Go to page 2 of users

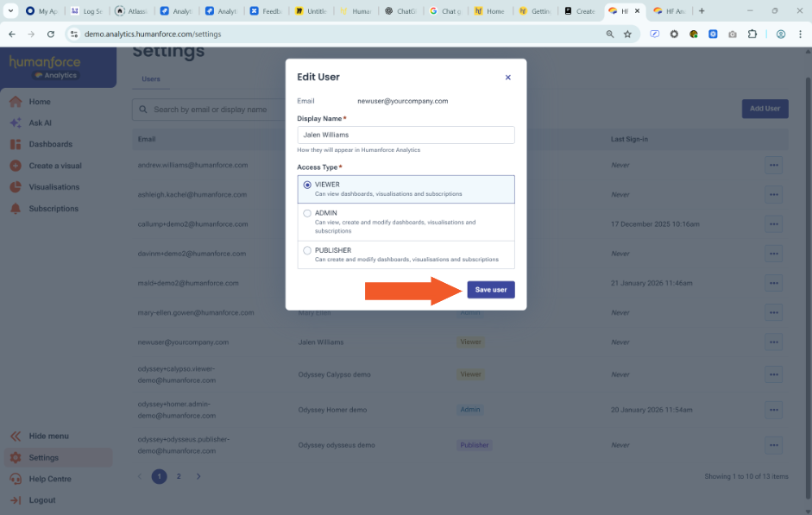(x=179, y=476)
